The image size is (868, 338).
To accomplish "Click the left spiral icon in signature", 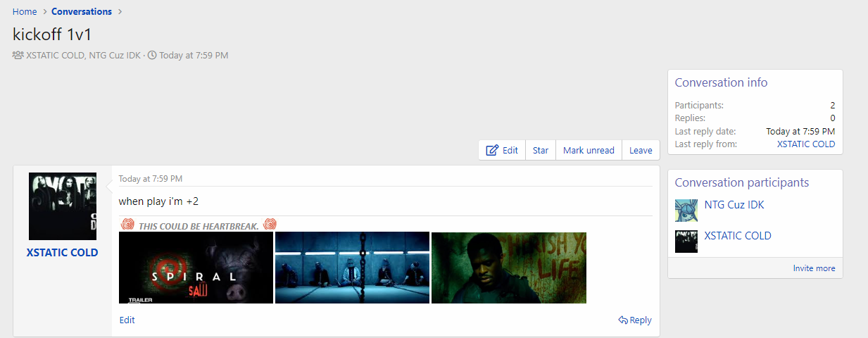I will [x=127, y=225].
